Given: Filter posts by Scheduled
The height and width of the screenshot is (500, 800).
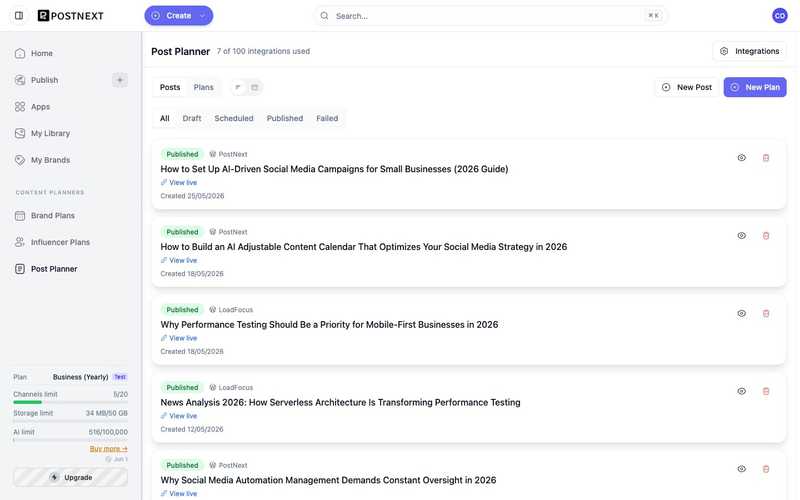Looking at the screenshot, I should (234, 118).
